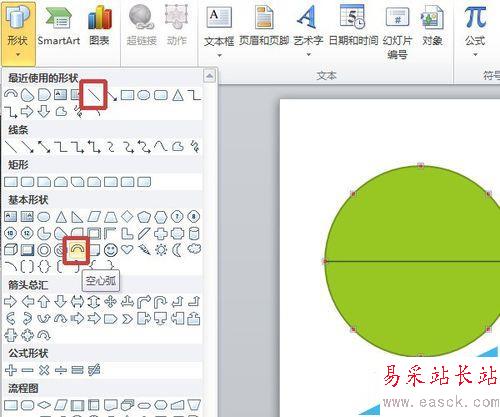Select the pentagon in 基本形状

point(144,217)
